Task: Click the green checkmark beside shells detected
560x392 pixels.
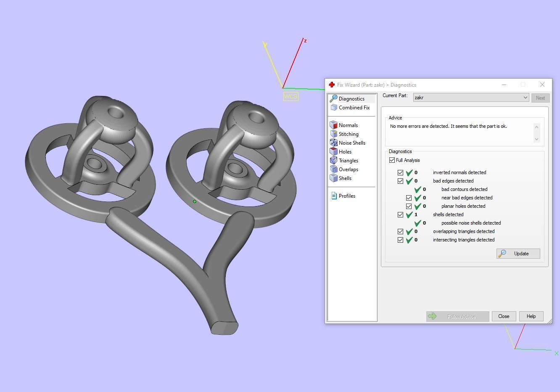Action: (409, 215)
